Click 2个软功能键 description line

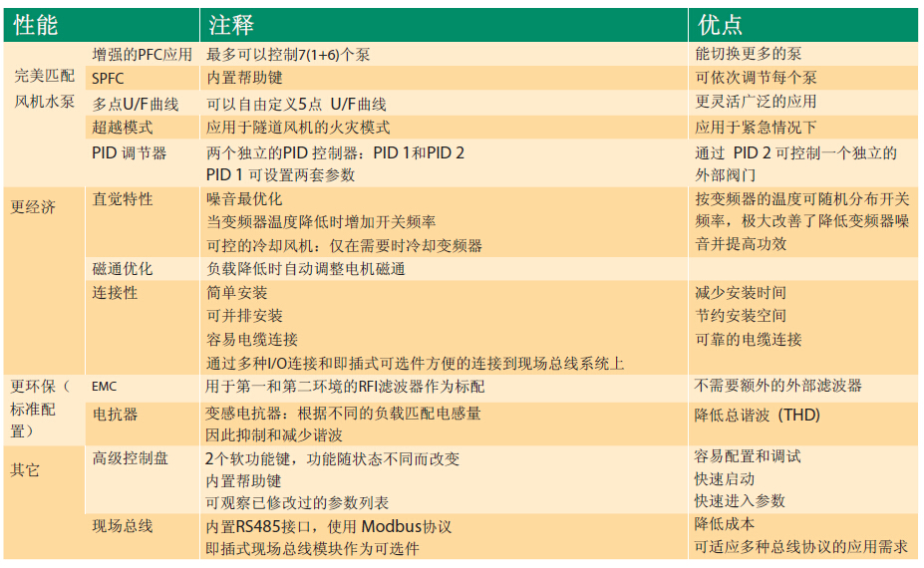332,459
